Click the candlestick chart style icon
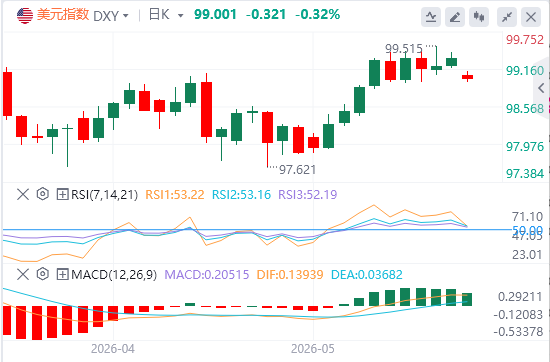Viewport: 550px width, 362px height. click(479, 16)
